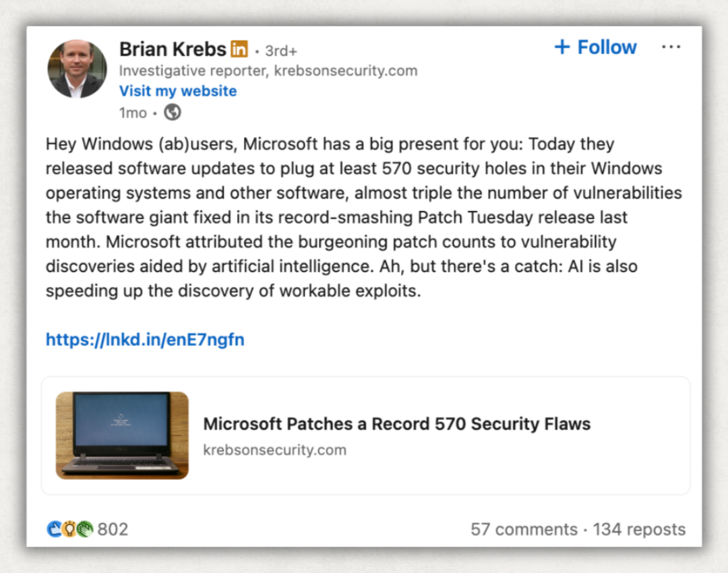Viewport: 728px width, 573px height.
Task: View the 802 reactions count
Action: pyautogui.click(x=113, y=529)
